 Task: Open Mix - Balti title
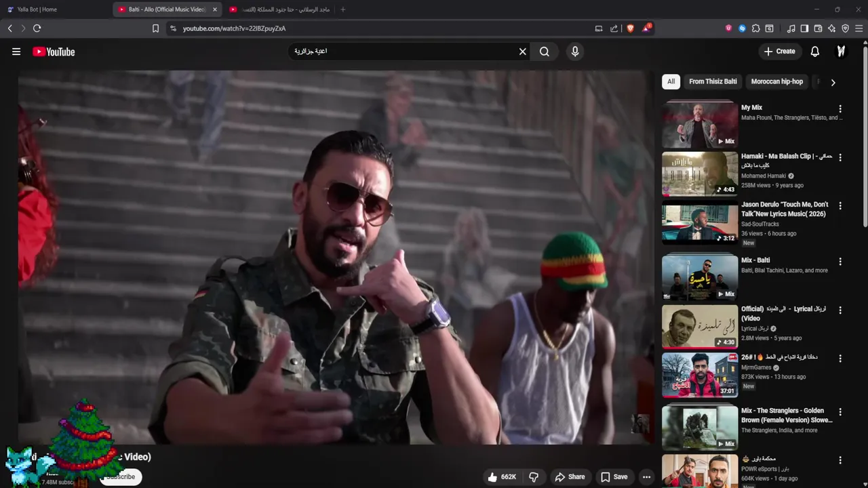coord(755,260)
